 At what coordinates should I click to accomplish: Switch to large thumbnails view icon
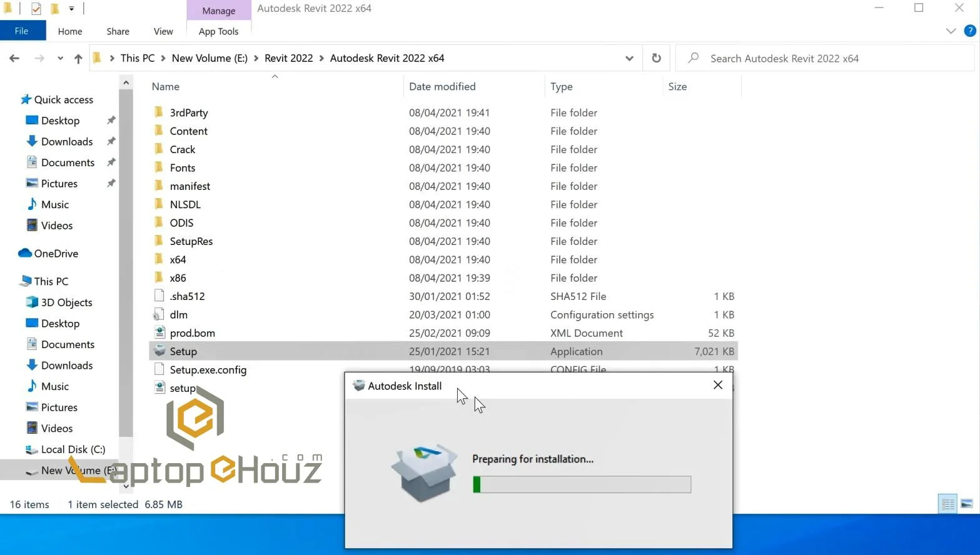[x=967, y=504]
